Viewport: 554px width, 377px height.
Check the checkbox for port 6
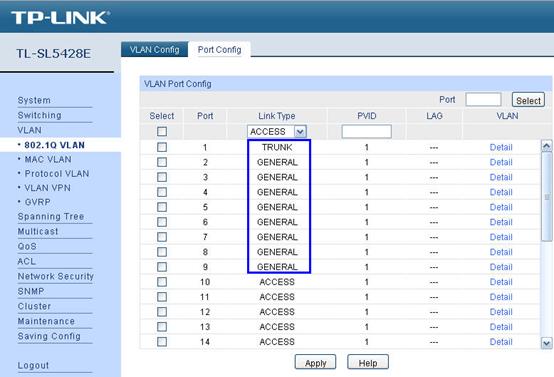click(162, 222)
